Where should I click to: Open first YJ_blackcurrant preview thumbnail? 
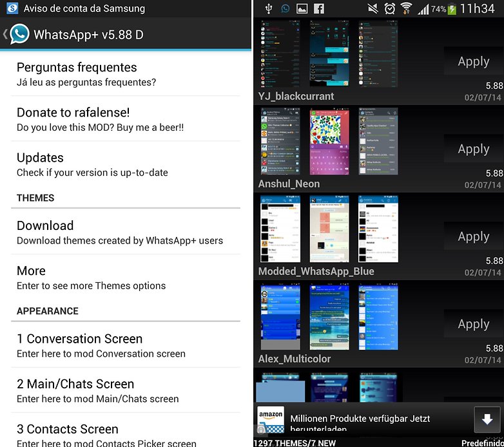point(280,53)
